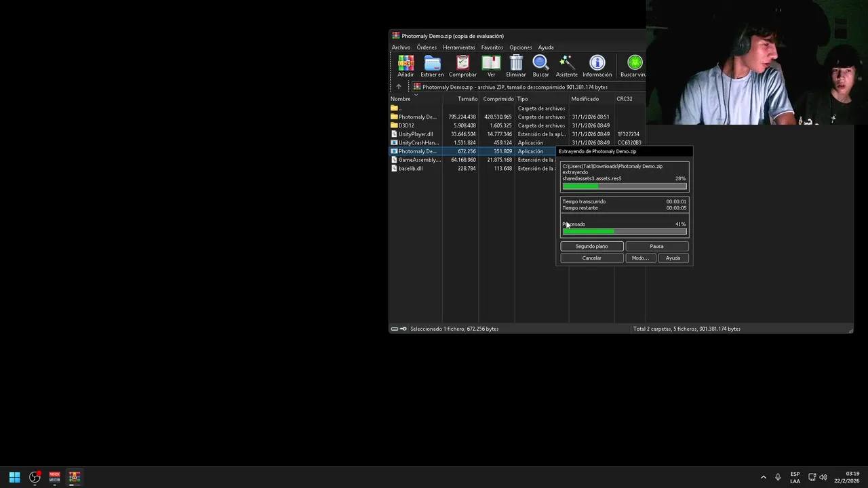
Task: Open the Ayuda menu
Action: (x=546, y=47)
